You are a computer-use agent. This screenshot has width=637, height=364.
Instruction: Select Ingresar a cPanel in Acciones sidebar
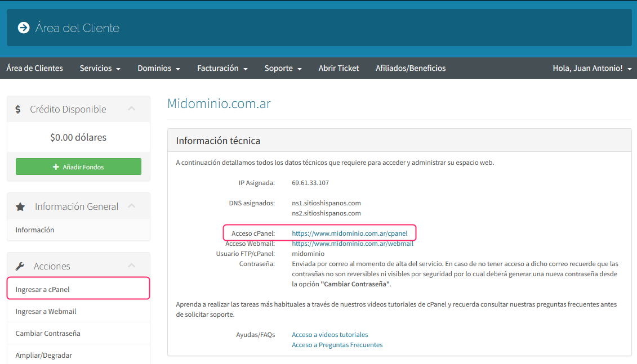(43, 289)
